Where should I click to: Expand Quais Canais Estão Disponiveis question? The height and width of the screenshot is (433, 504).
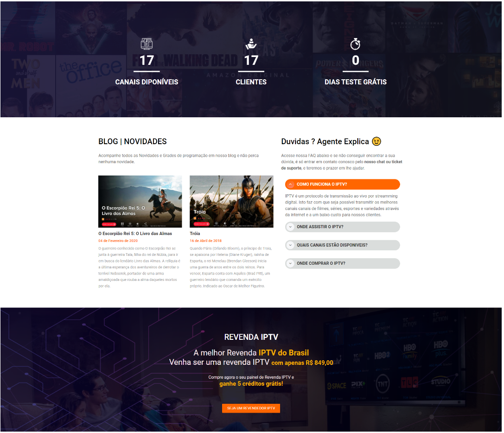pyautogui.click(x=342, y=245)
